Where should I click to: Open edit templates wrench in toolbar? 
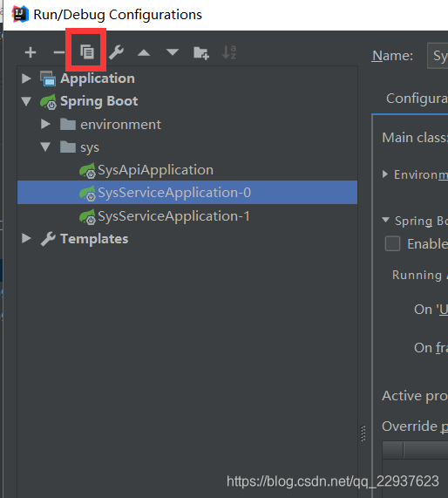point(116,52)
